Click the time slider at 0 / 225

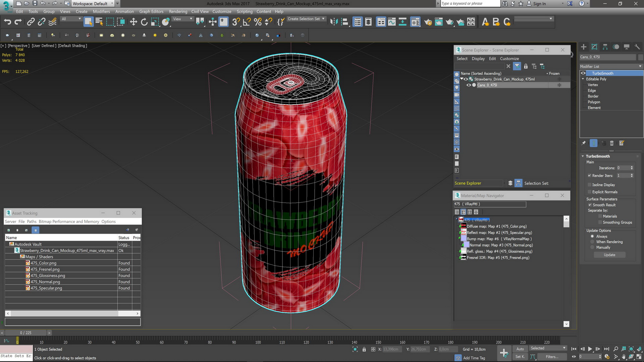25,333
